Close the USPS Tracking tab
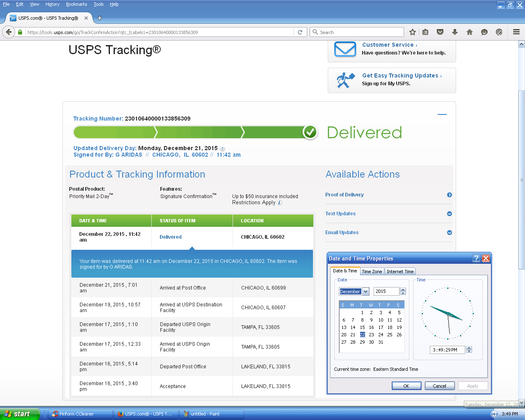The image size is (525, 420). click(x=86, y=18)
